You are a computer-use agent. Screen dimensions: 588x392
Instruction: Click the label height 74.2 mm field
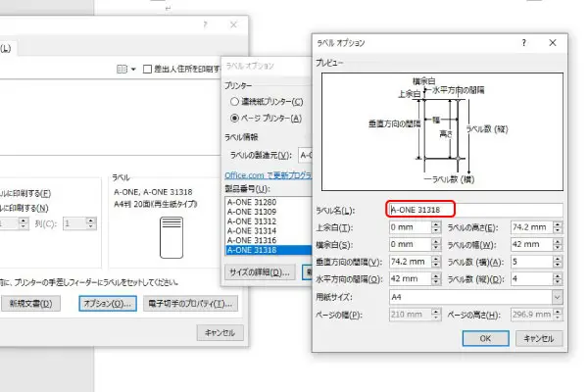(x=532, y=227)
